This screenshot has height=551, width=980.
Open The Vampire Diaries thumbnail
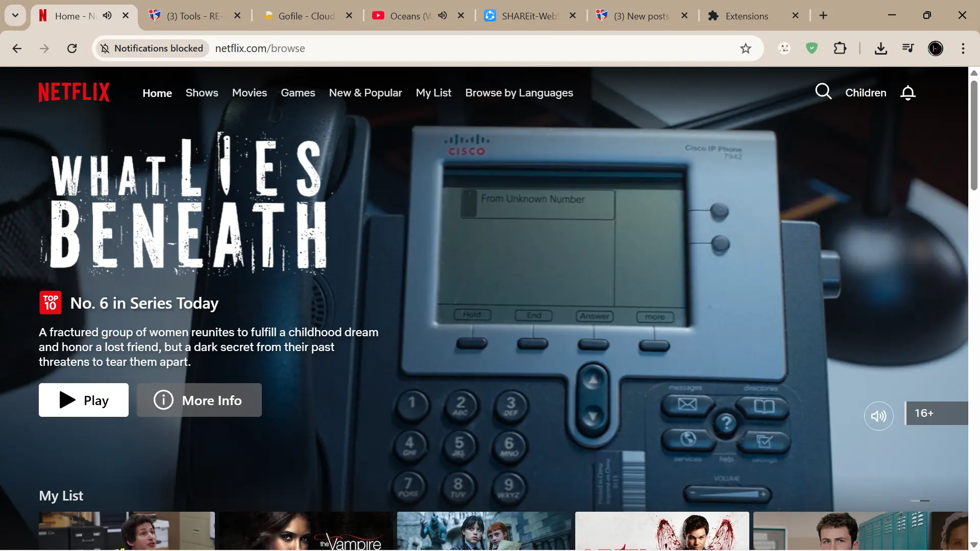(x=305, y=531)
